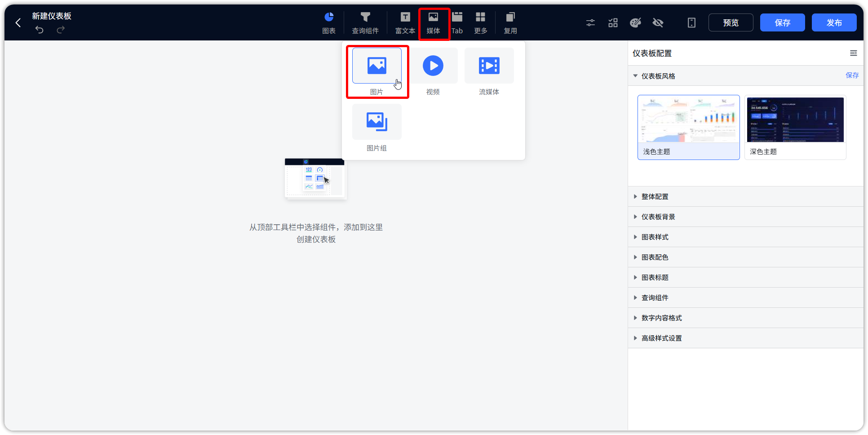
Task: Open the 图表 chart component menu
Action: click(x=329, y=23)
